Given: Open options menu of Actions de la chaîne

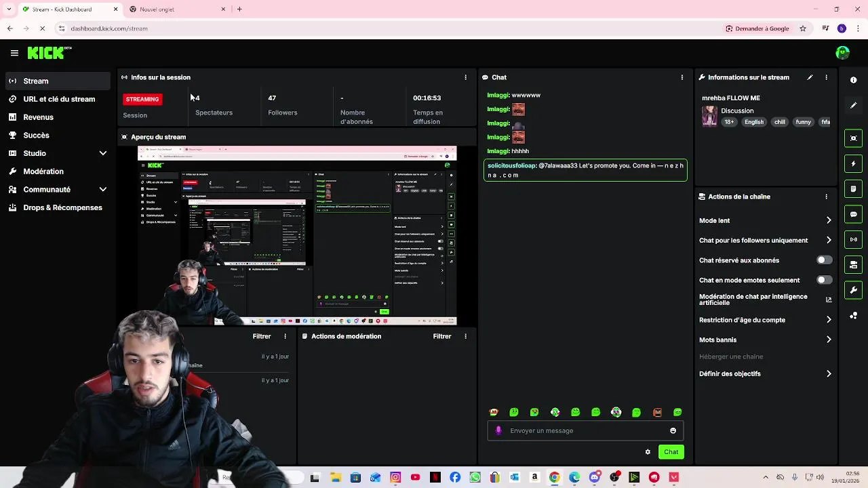Looking at the screenshot, I should (826, 197).
